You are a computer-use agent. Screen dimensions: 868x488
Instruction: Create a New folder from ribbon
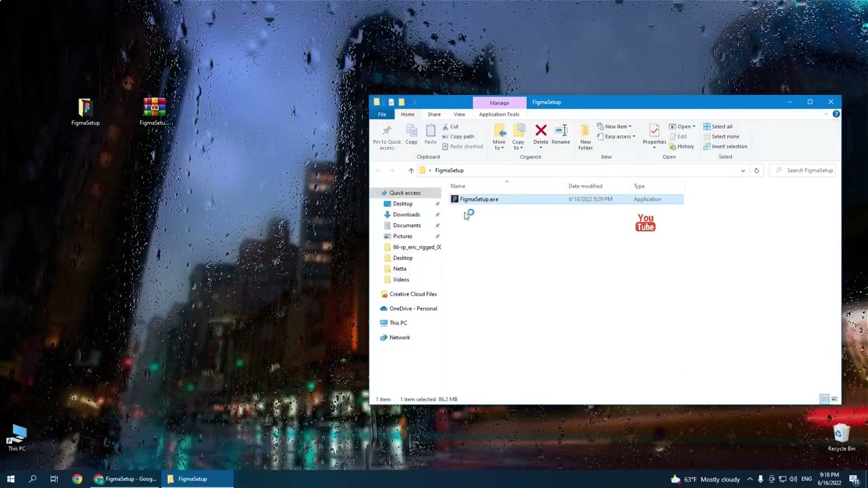[585, 136]
